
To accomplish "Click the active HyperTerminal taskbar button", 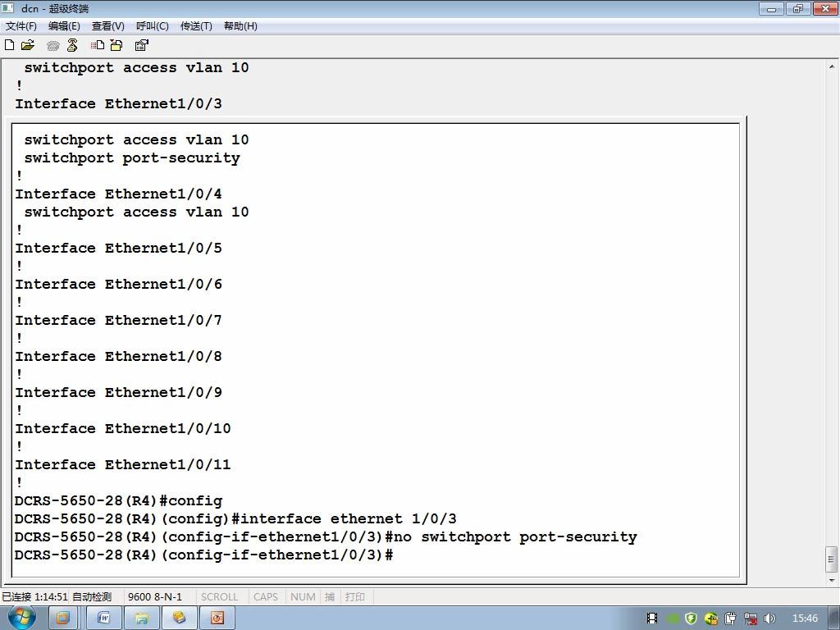I will coord(179,619).
